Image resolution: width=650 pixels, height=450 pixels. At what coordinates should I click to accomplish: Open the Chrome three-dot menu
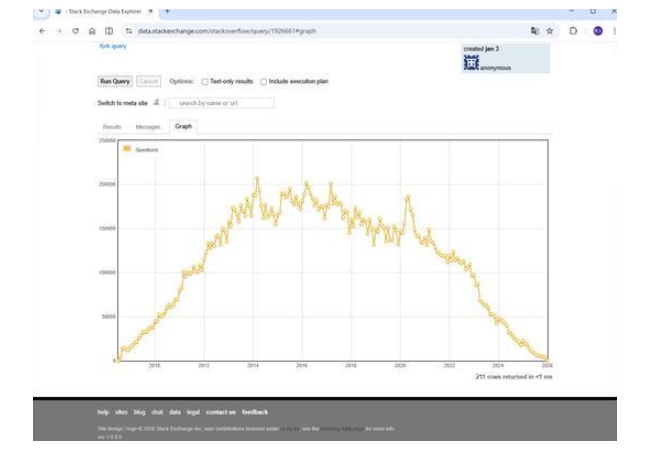[x=614, y=31]
